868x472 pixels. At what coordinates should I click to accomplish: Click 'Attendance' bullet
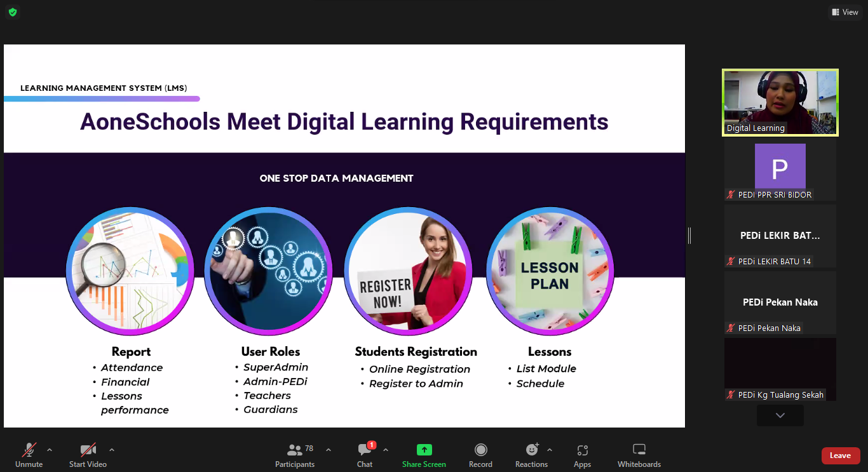(x=132, y=368)
